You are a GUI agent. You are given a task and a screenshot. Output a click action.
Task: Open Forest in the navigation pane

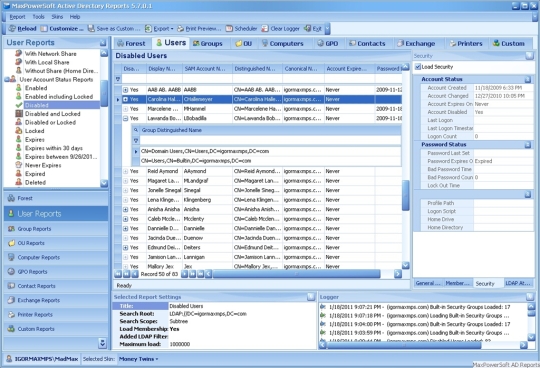coord(56,198)
